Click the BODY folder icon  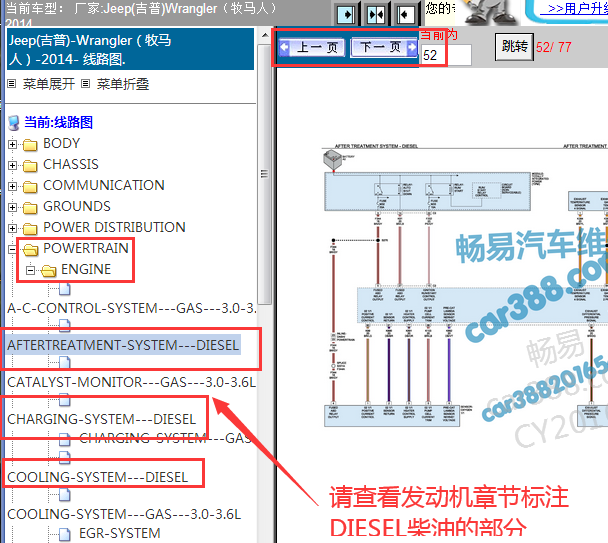coord(30,145)
